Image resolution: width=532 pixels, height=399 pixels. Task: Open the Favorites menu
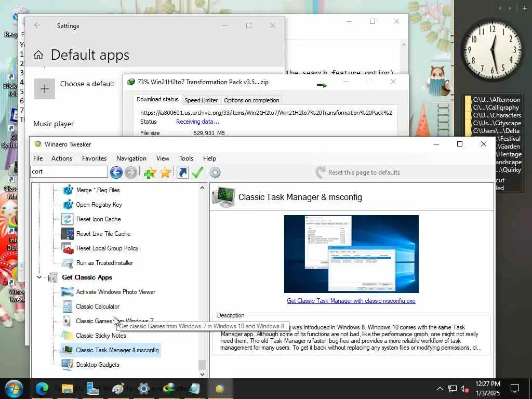pos(94,158)
